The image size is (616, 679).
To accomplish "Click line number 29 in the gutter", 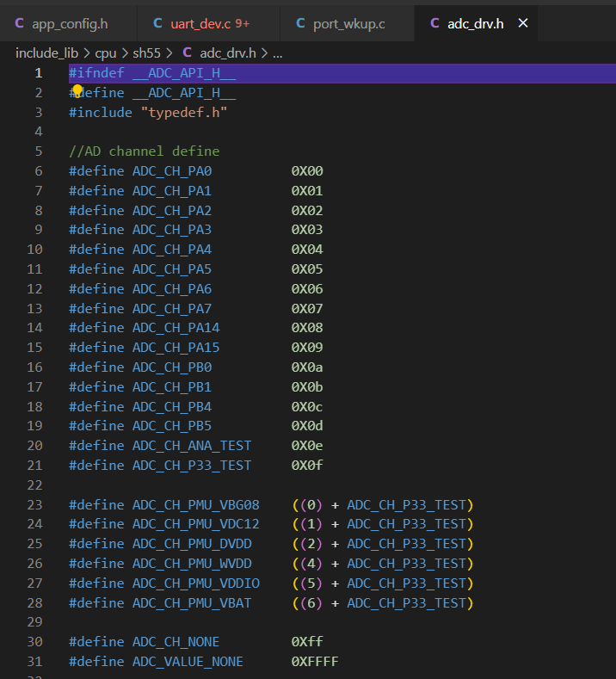I will [34, 622].
